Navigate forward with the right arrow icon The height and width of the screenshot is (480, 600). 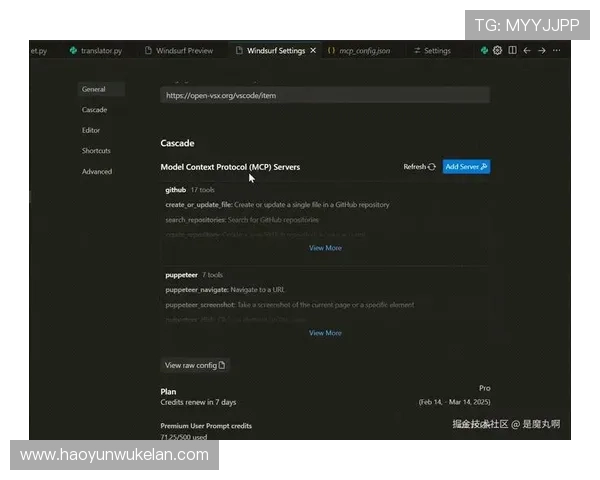tap(542, 50)
